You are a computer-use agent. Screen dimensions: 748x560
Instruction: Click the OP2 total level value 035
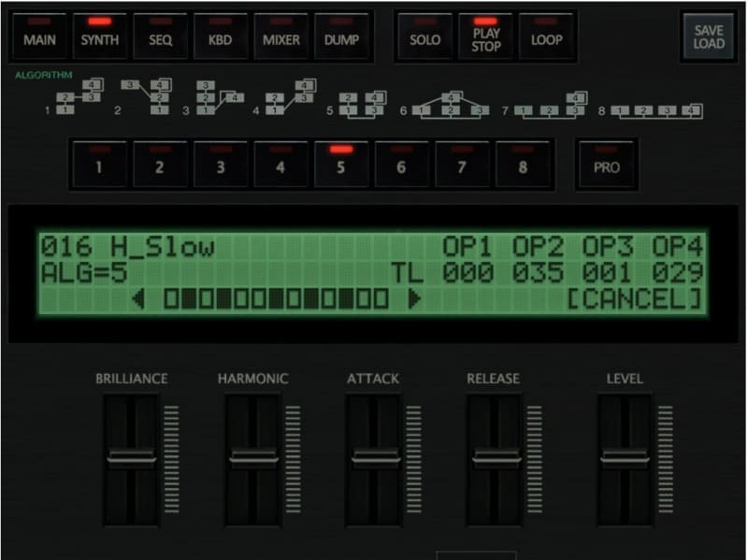[x=539, y=273]
